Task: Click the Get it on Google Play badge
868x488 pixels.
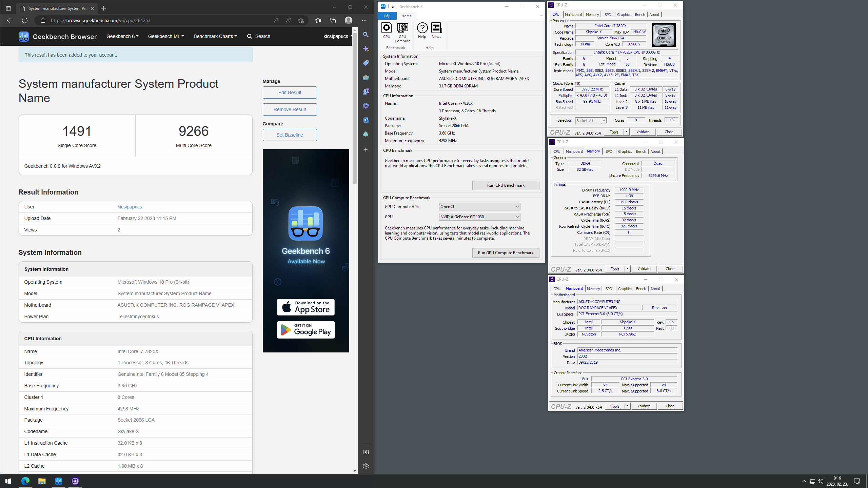Action: (x=306, y=330)
